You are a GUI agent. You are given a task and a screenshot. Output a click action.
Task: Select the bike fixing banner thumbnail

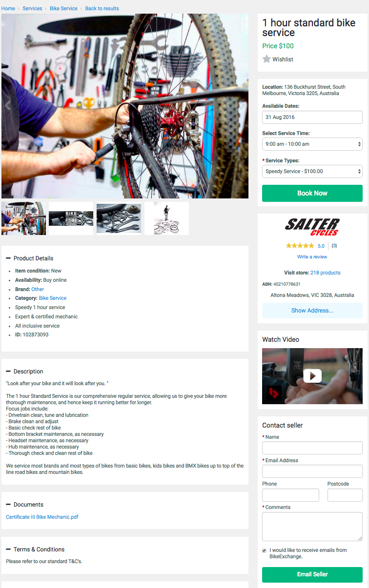click(x=71, y=218)
